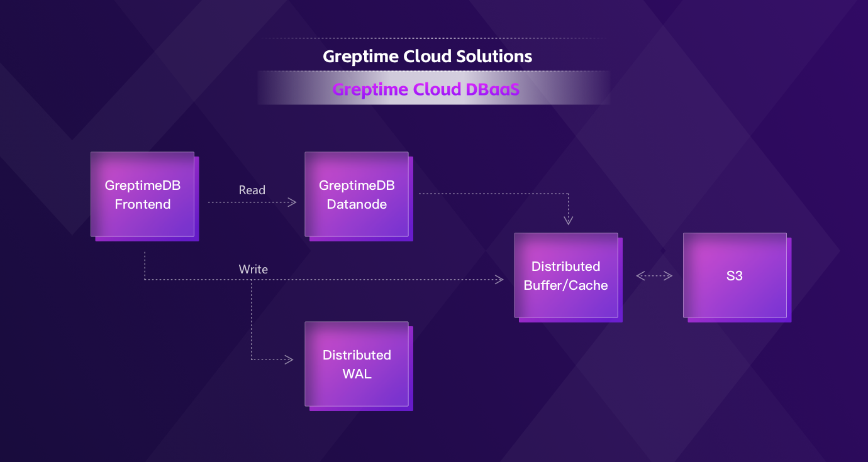Viewport: 868px width, 462px height.
Task: Click the arrow between Frontend and Datanode
Action: click(x=264, y=202)
